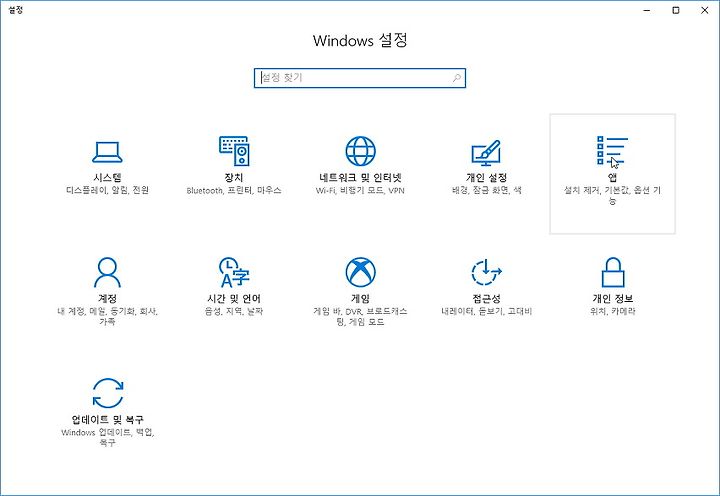Click the 설정 찾기 search field

point(360,78)
